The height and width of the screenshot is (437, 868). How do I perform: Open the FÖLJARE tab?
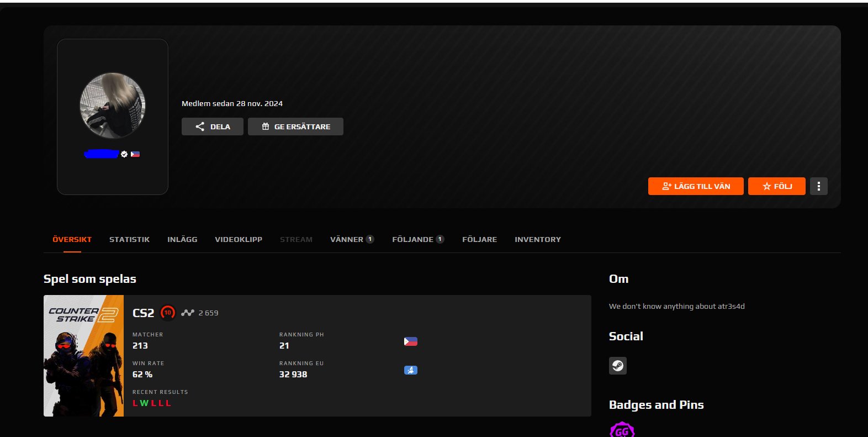(479, 239)
